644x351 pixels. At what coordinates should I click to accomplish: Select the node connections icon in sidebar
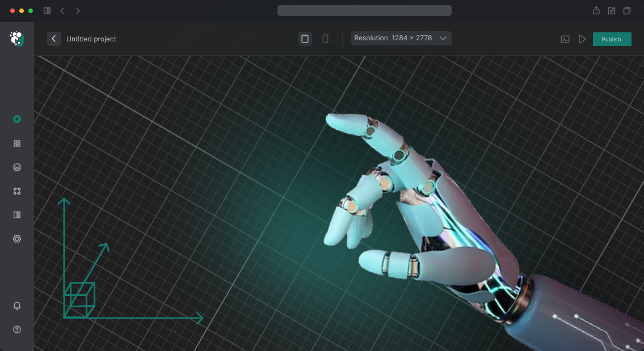tap(17, 191)
